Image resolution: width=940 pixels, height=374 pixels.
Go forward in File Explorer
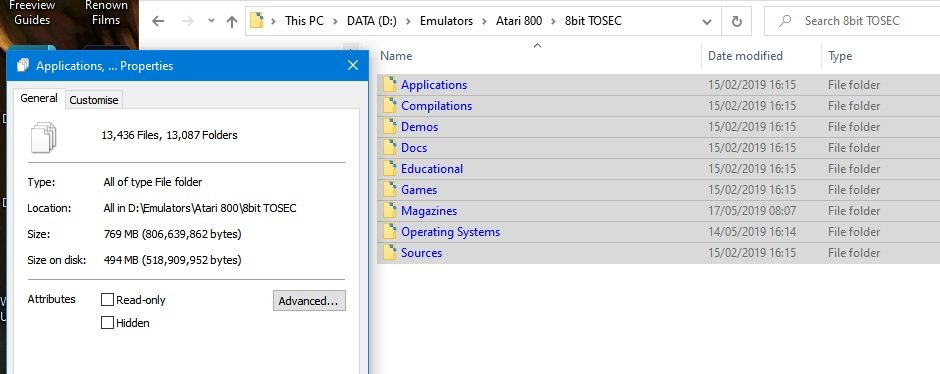pyautogui.click(x=188, y=21)
